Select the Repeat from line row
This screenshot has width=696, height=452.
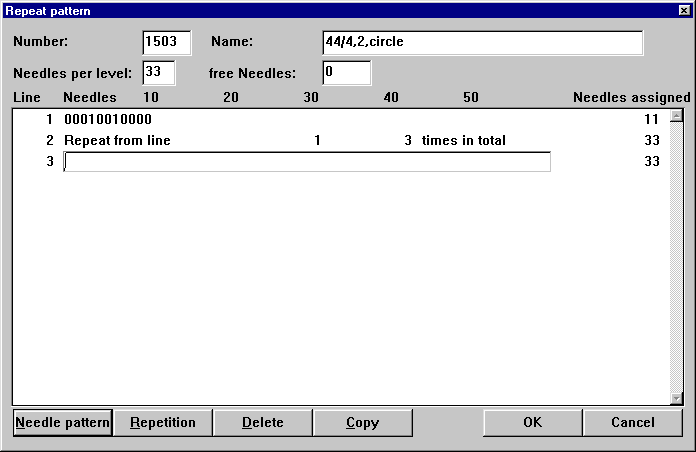pyautogui.click(x=117, y=141)
